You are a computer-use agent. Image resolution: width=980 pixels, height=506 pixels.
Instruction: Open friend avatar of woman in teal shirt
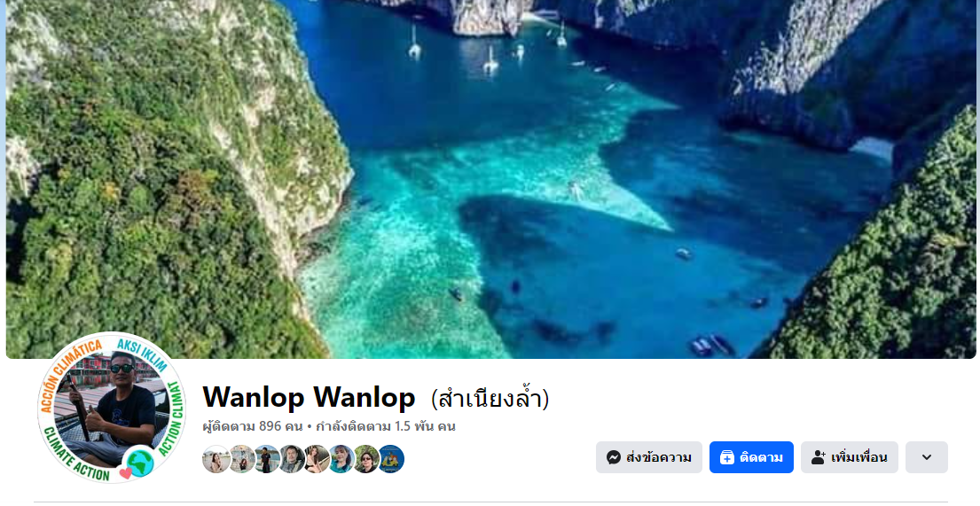(x=341, y=459)
